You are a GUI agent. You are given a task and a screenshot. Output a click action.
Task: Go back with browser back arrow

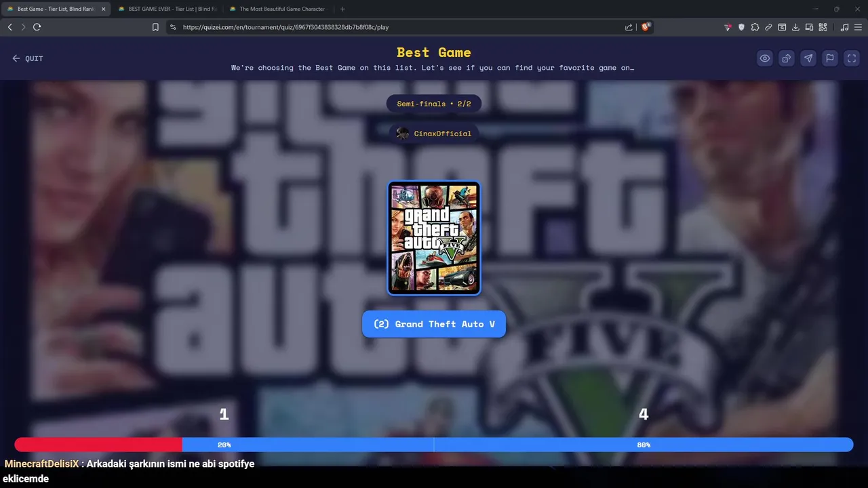9,27
